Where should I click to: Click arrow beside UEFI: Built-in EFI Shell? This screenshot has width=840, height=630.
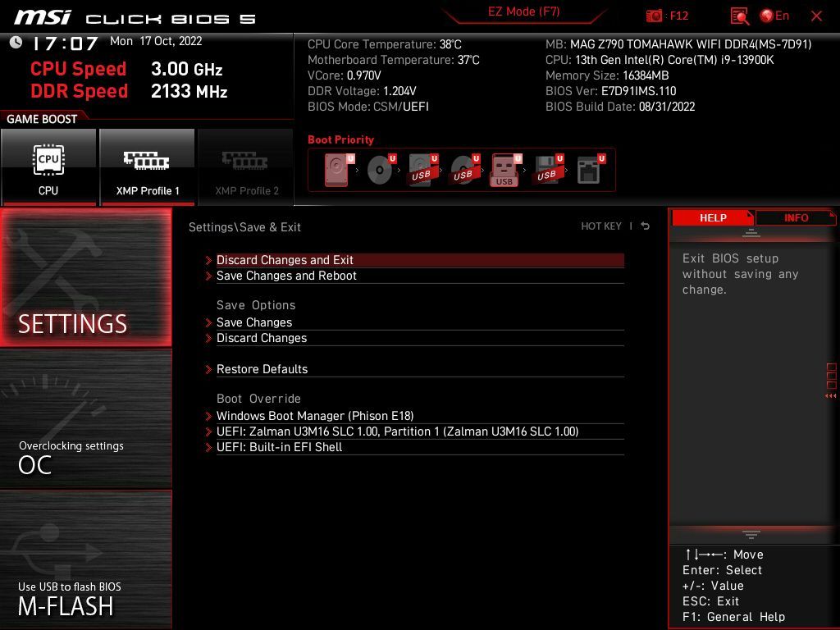pos(208,447)
